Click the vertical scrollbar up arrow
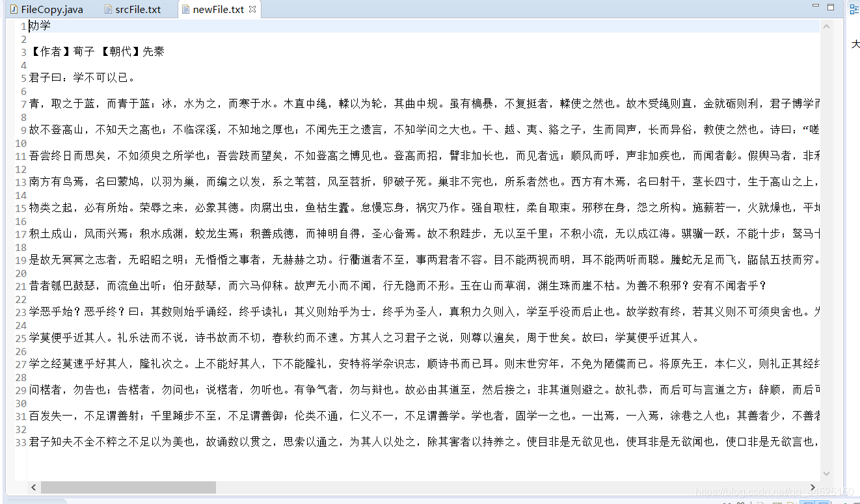Viewport: 860px width, 504px height. (x=826, y=27)
